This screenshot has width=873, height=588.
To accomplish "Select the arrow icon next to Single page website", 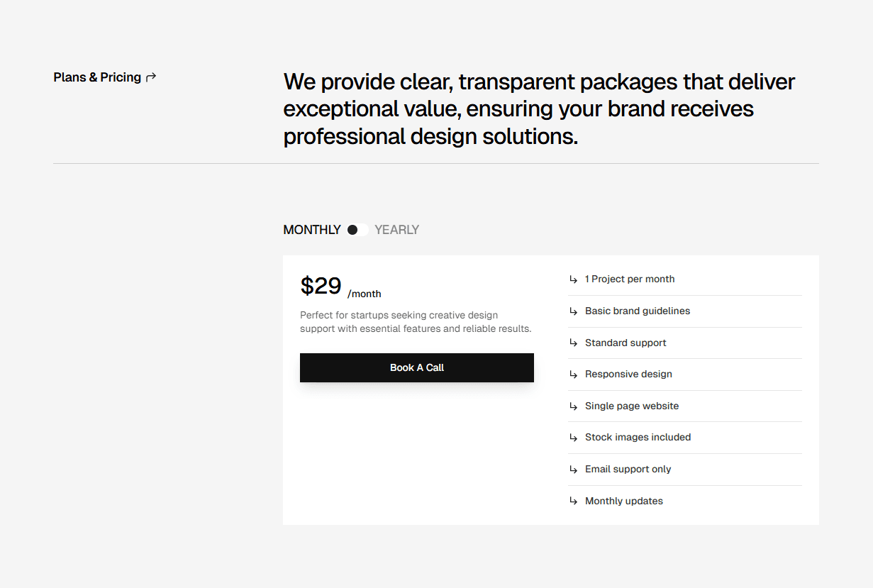I will (x=574, y=406).
